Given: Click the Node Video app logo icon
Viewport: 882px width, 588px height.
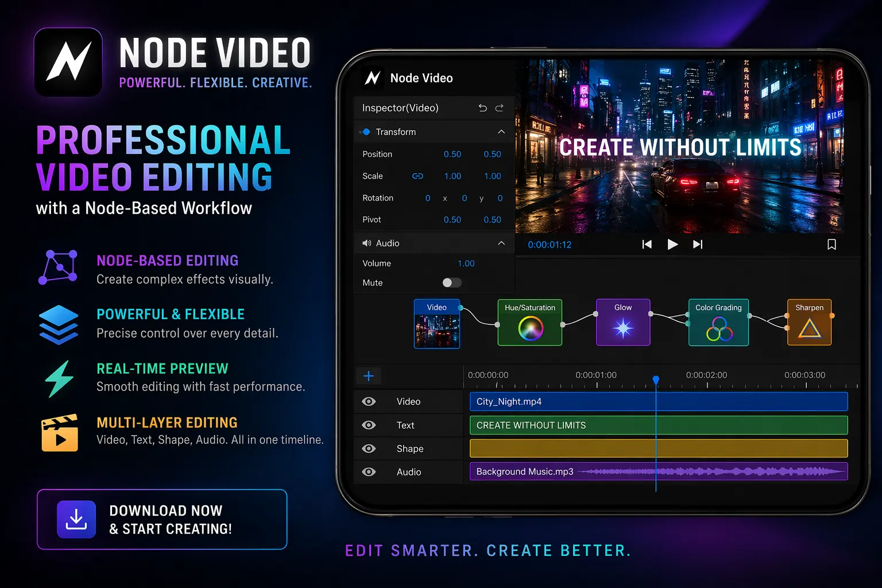Looking at the screenshot, I should (373, 78).
